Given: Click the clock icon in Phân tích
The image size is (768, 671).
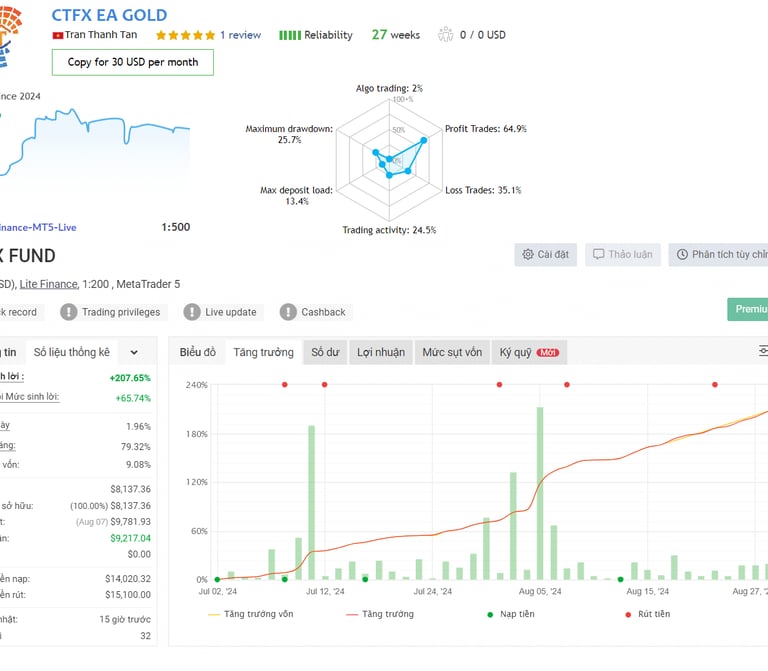Looking at the screenshot, I should click(682, 255).
